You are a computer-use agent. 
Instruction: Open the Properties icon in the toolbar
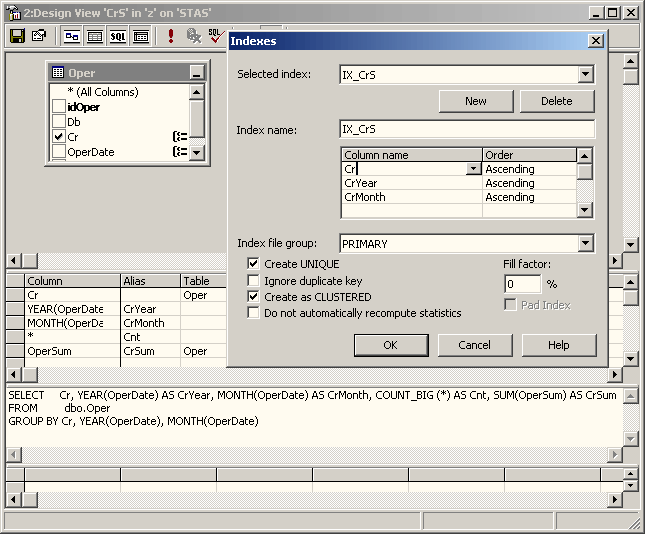[x=39, y=36]
